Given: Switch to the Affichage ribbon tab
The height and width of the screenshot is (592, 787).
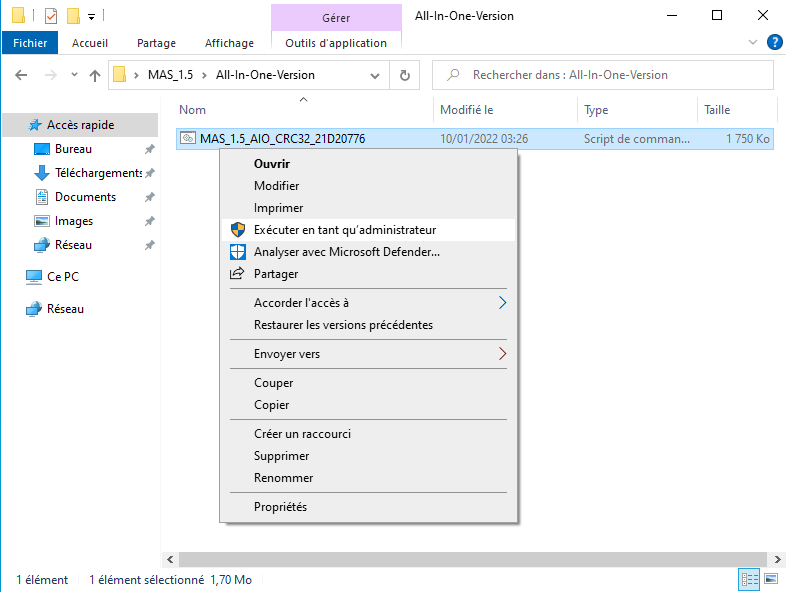Looking at the screenshot, I should pyautogui.click(x=229, y=43).
